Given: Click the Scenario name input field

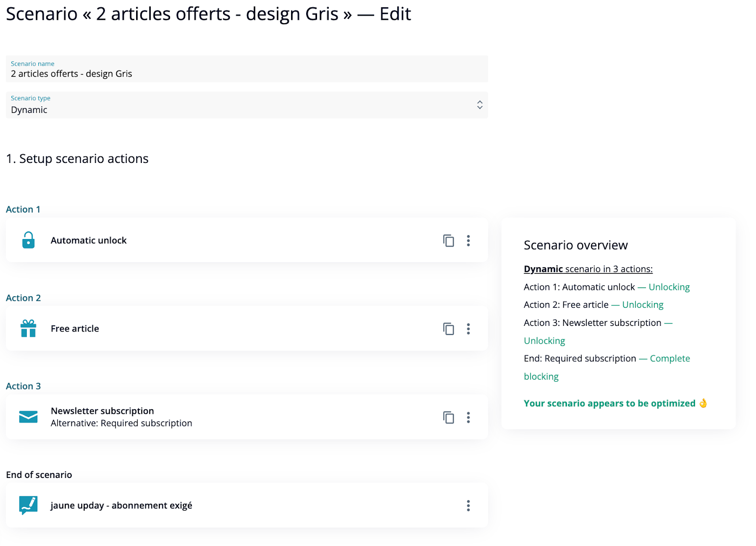Looking at the screenshot, I should 247,69.
